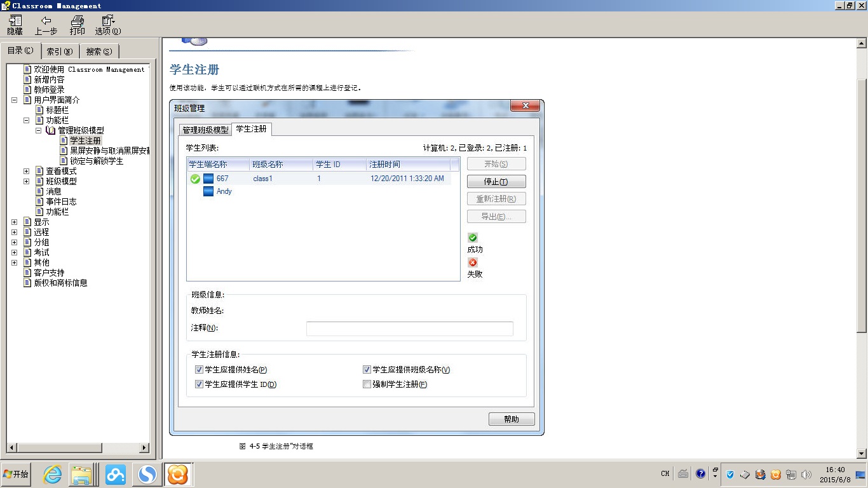
Task: Uncheck 学生应提供班级名称 option
Action: click(367, 369)
